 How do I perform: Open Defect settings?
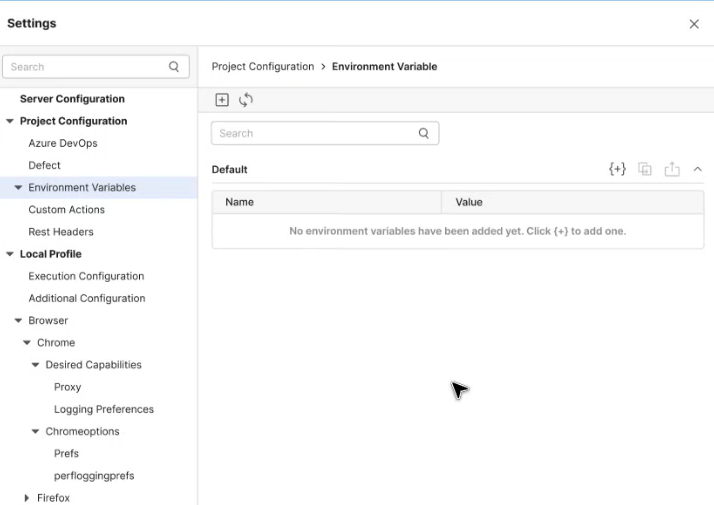click(44, 165)
